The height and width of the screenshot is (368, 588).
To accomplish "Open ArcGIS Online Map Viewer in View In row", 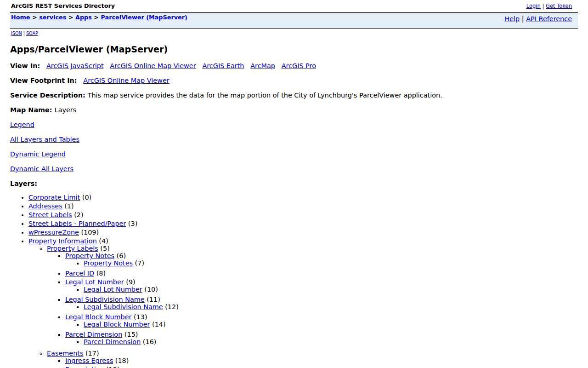I will click(x=153, y=66).
